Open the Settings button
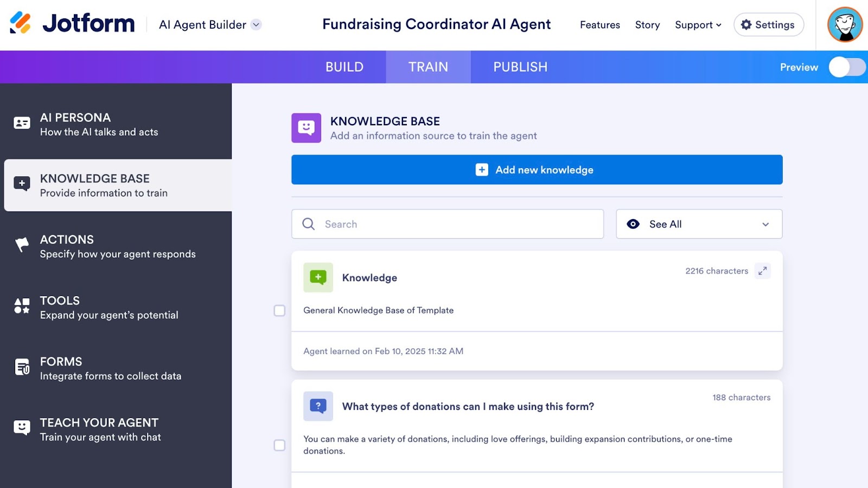The image size is (868, 488). 769,24
